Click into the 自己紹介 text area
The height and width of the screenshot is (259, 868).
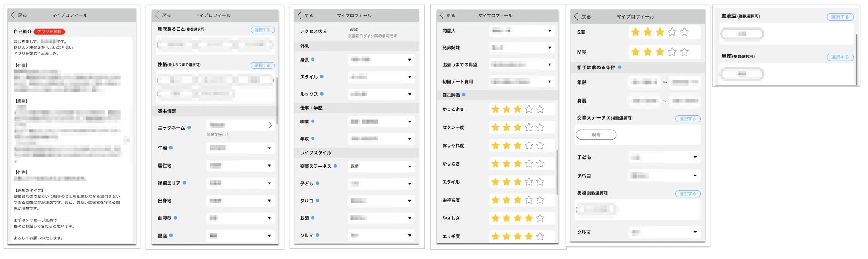[71, 137]
